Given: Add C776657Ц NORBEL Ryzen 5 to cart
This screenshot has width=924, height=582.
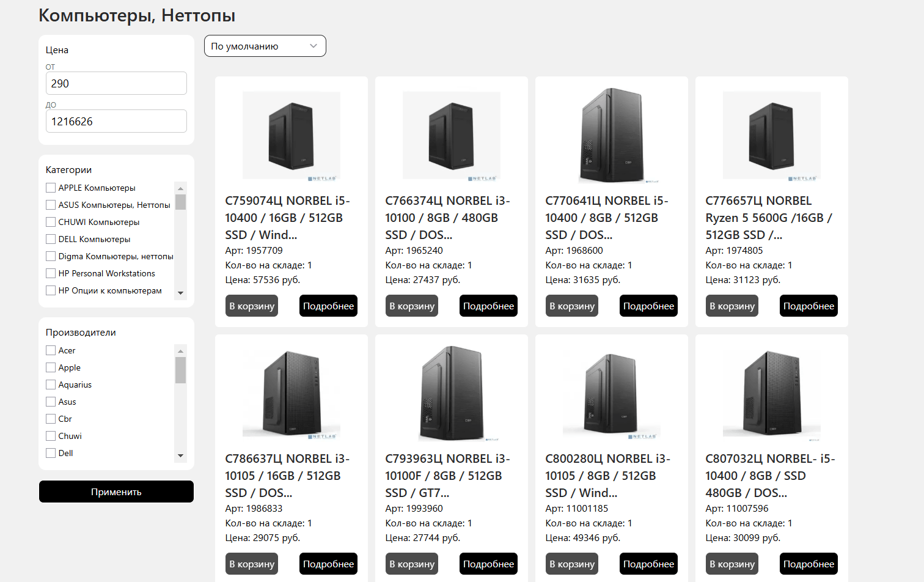Looking at the screenshot, I should 732,306.
